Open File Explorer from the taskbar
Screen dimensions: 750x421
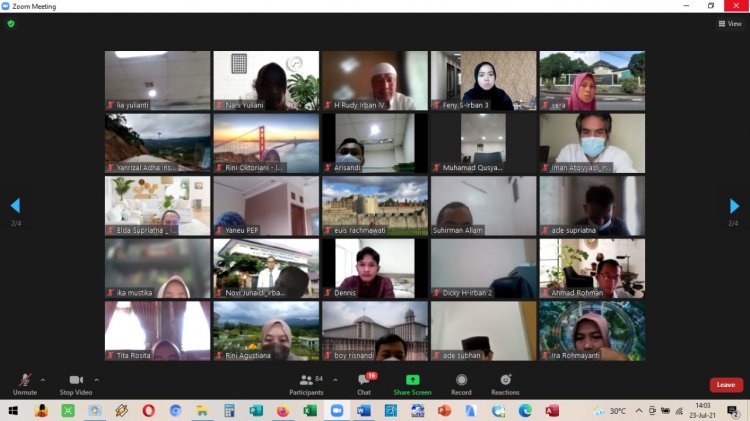point(202,410)
